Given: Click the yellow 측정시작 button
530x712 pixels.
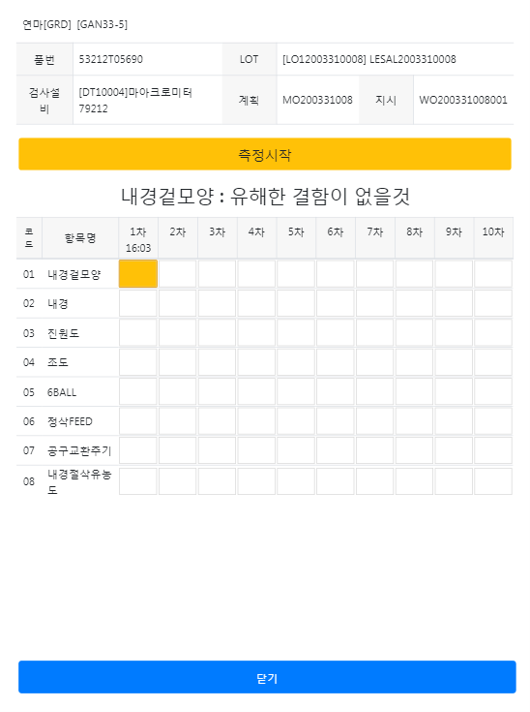Looking at the screenshot, I should [265, 154].
